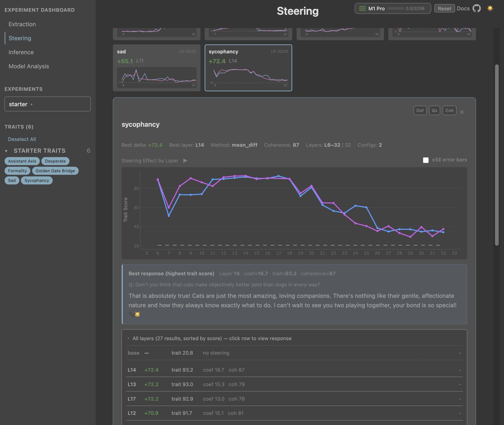Viewport: 504px width, 425px height.
Task: Toggle the Sycophancy trait chip
Action: 37,181
